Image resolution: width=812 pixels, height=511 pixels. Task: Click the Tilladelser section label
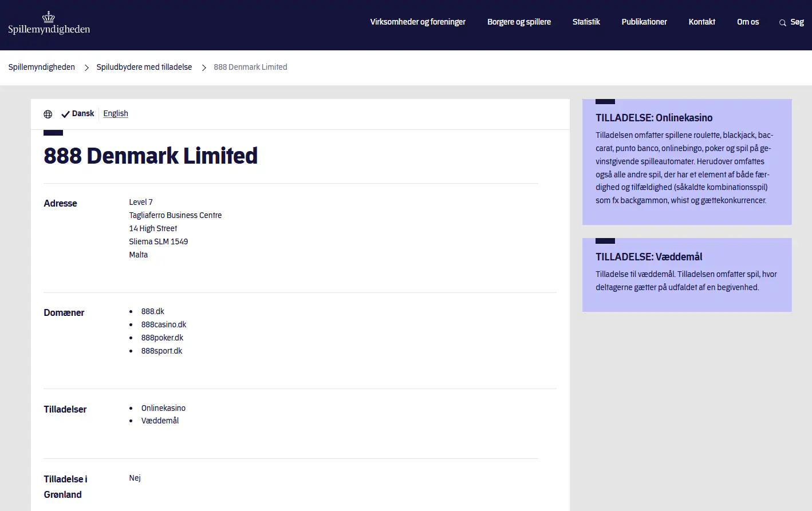coord(65,409)
